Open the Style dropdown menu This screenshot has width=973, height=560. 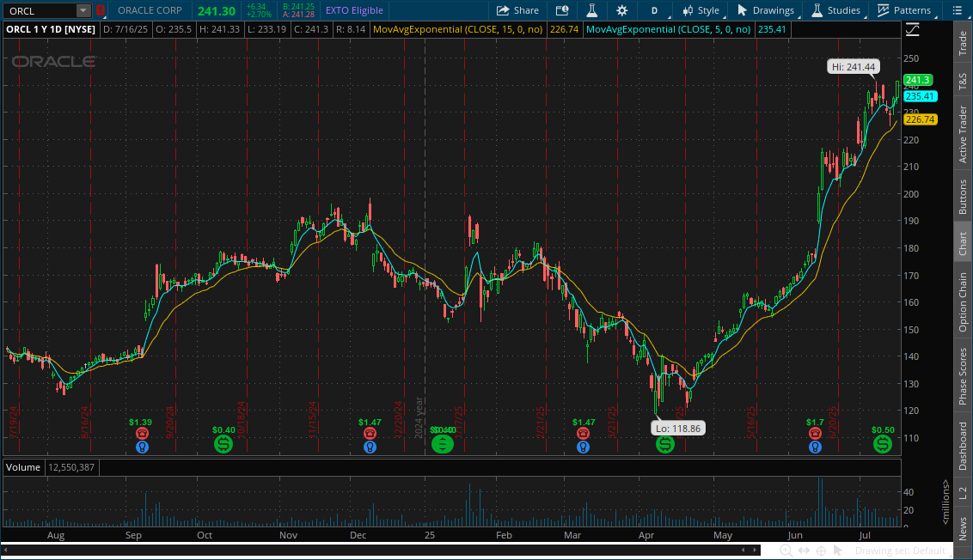click(702, 10)
